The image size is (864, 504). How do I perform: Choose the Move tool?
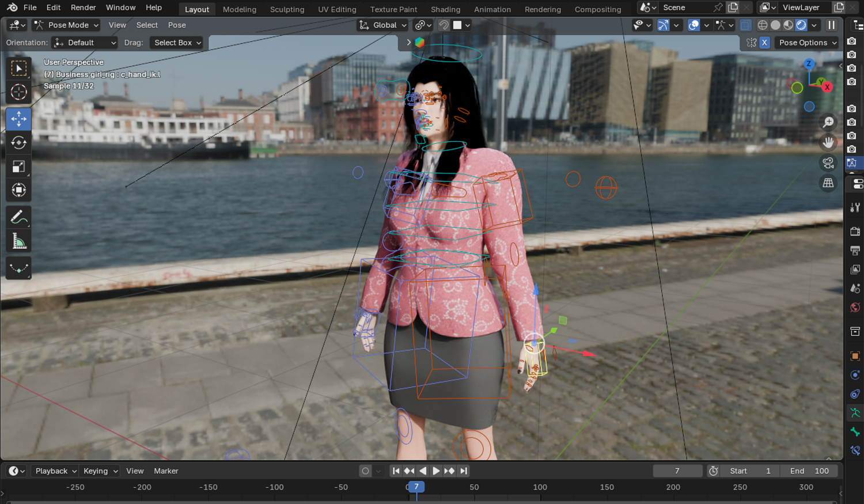[18, 119]
